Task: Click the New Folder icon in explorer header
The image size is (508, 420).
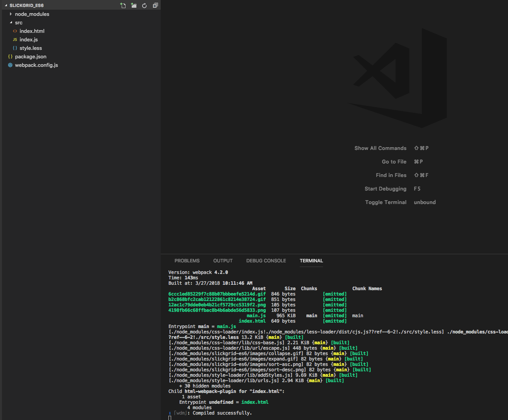Action: coord(134,5)
